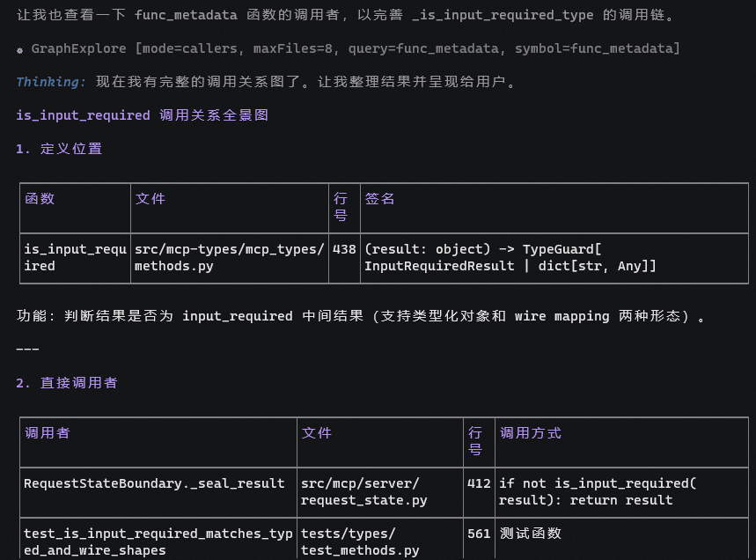The height and width of the screenshot is (560, 756).
Task: Click the 2. 直接调用者 section heading
Action: tap(67, 383)
